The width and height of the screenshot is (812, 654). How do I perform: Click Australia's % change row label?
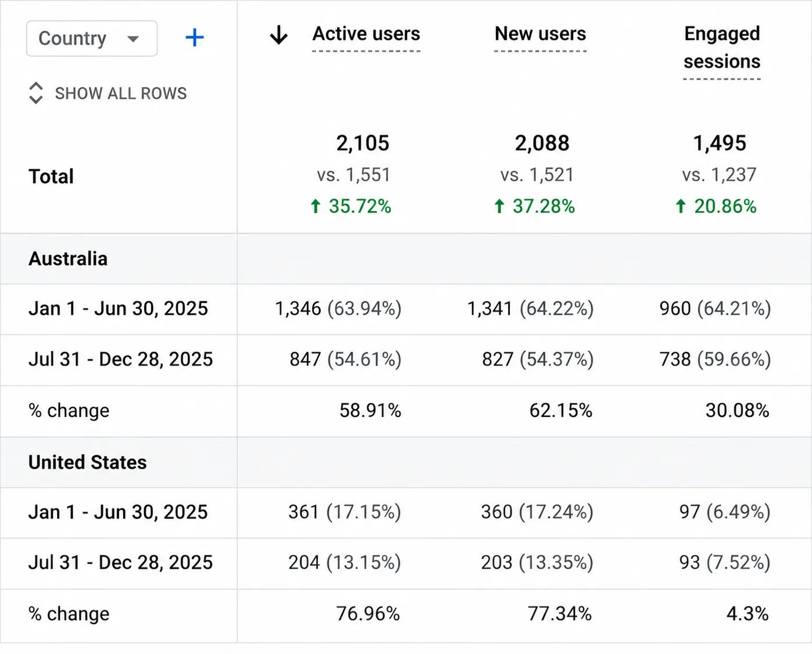pyautogui.click(x=69, y=411)
